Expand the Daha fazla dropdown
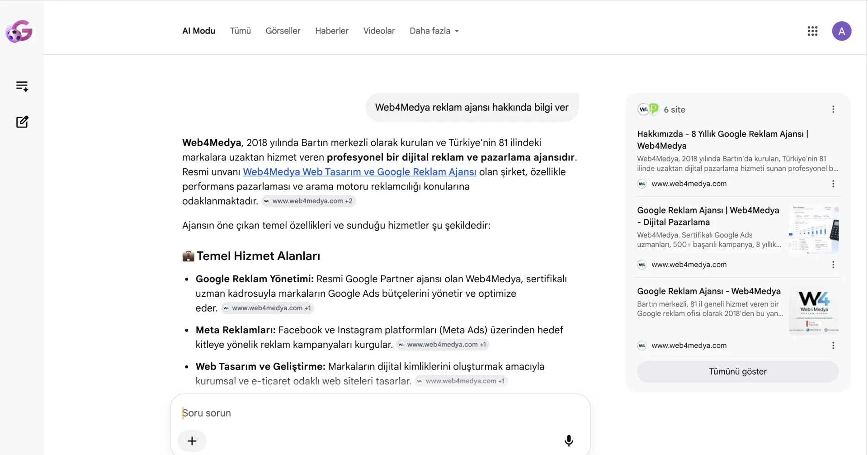 [x=434, y=31]
